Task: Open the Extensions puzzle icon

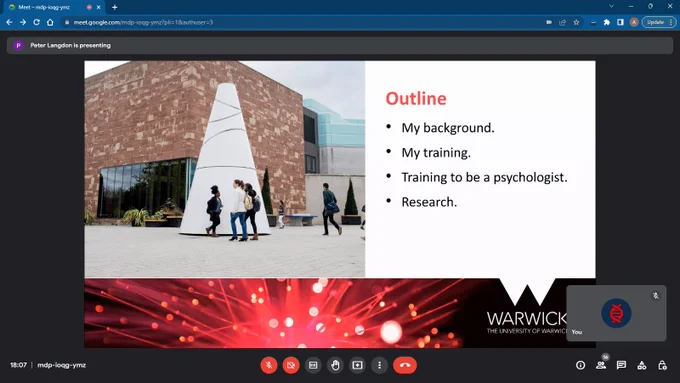Action: pyautogui.click(x=607, y=22)
